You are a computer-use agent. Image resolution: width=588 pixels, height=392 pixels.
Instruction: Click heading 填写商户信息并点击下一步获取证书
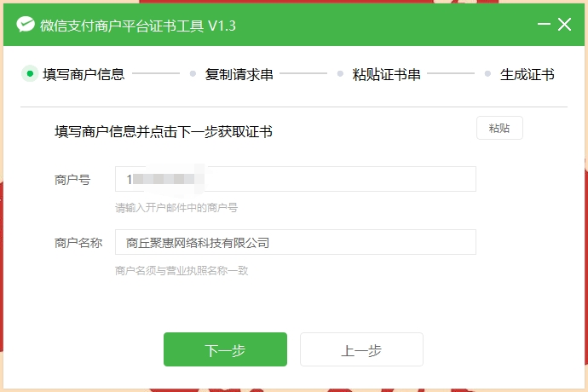[164, 132]
